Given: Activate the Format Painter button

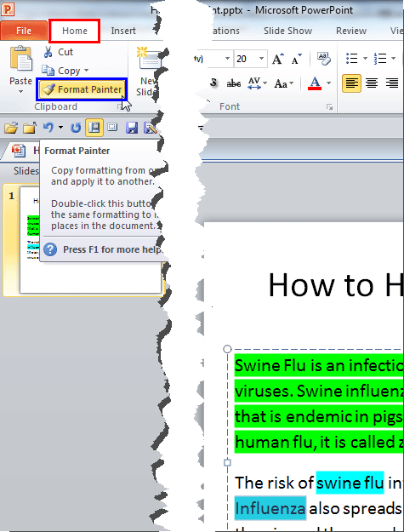Looking at the screenshot, I should 82,89.
